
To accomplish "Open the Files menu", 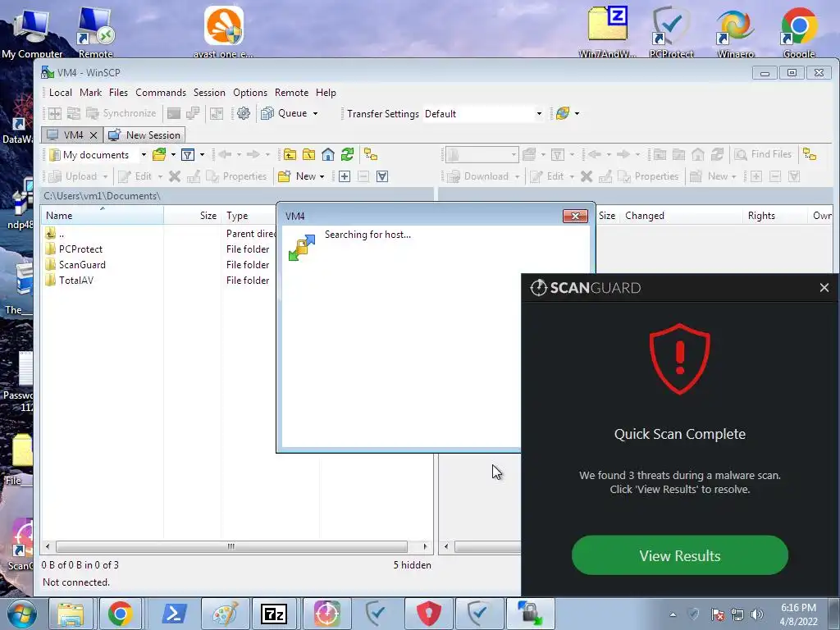I will coord(118,93).
